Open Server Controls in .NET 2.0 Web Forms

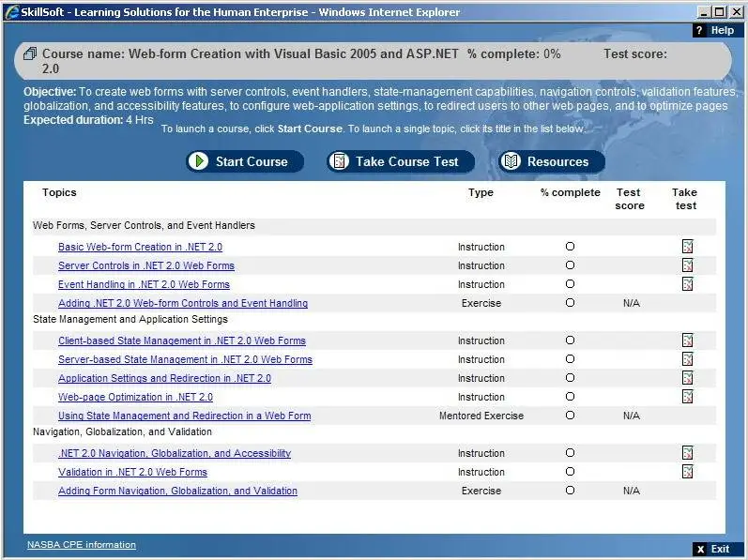pos(146,265)
